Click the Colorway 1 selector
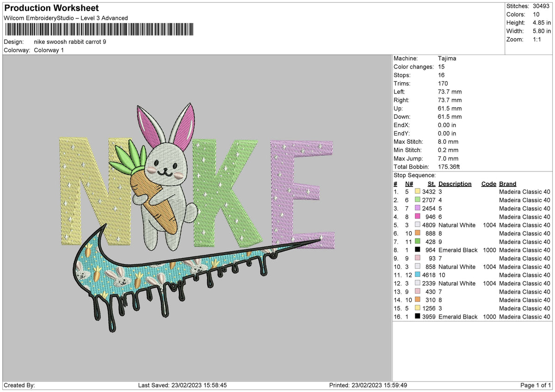Screen dimensions: 555x392 pos(49,50)
